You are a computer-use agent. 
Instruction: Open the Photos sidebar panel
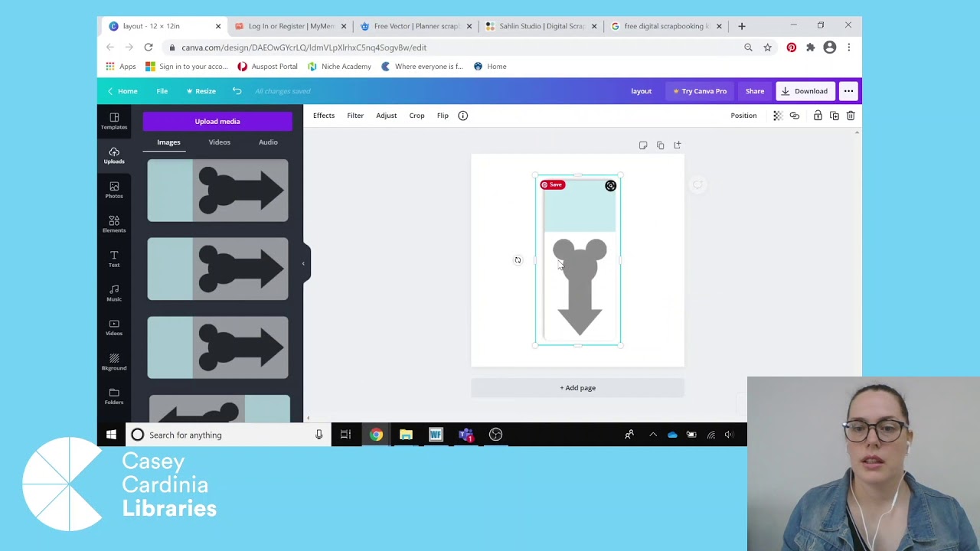[114, 190]
